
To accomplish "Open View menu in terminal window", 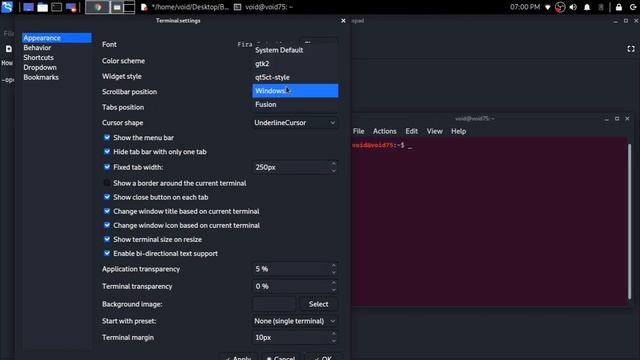I will coord(434,131).
